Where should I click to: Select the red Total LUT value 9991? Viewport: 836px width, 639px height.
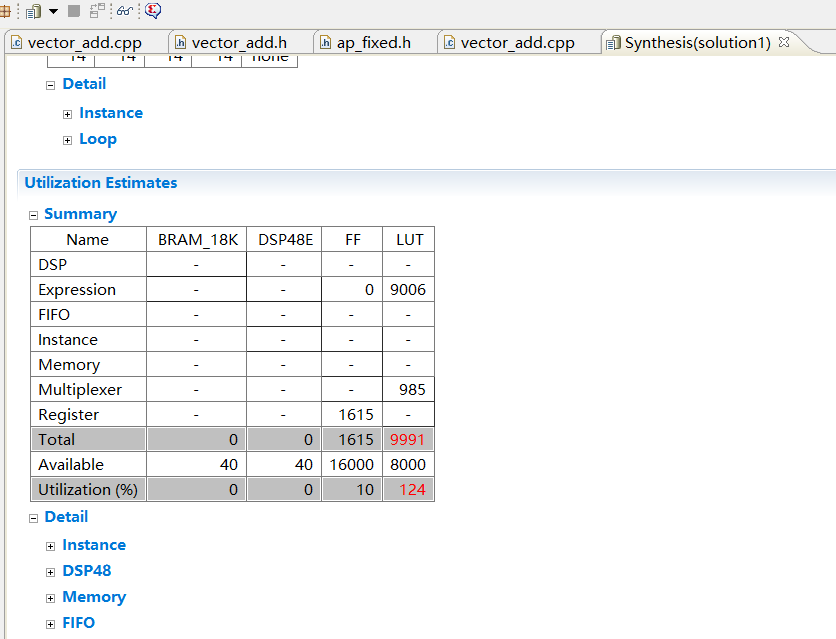click(407, 440)
